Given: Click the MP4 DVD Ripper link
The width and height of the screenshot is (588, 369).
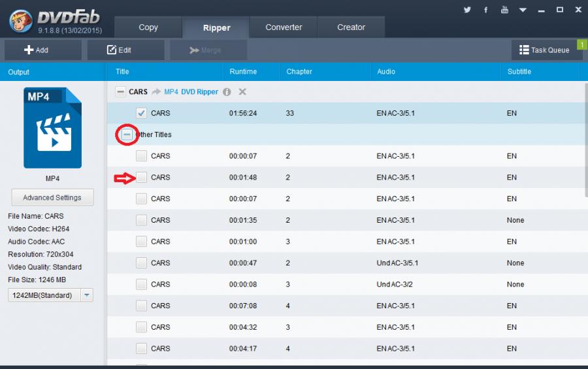Looking at the screenshot, I should coord(191,92).
